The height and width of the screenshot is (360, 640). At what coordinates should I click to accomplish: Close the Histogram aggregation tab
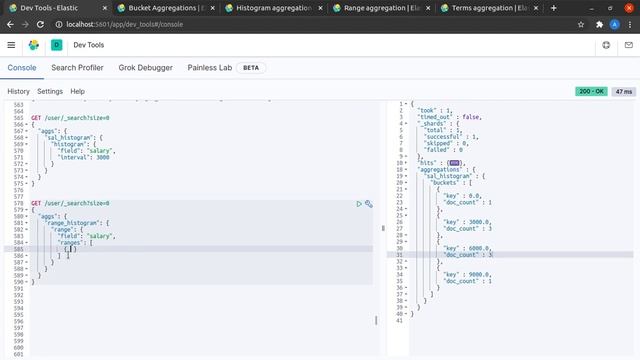[320, 8]
